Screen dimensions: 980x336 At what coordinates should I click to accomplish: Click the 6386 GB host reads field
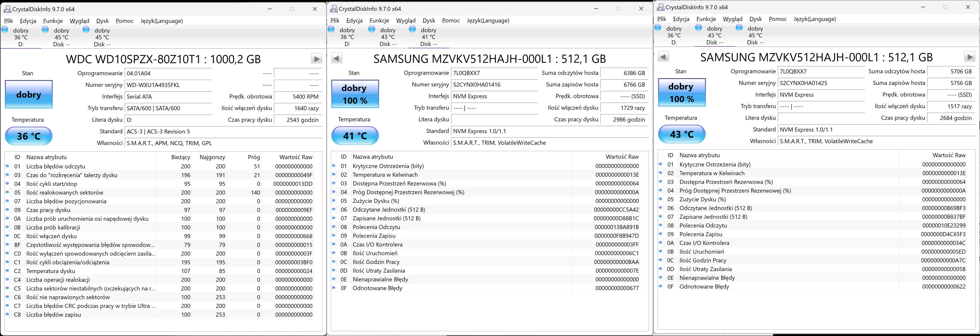624,73
